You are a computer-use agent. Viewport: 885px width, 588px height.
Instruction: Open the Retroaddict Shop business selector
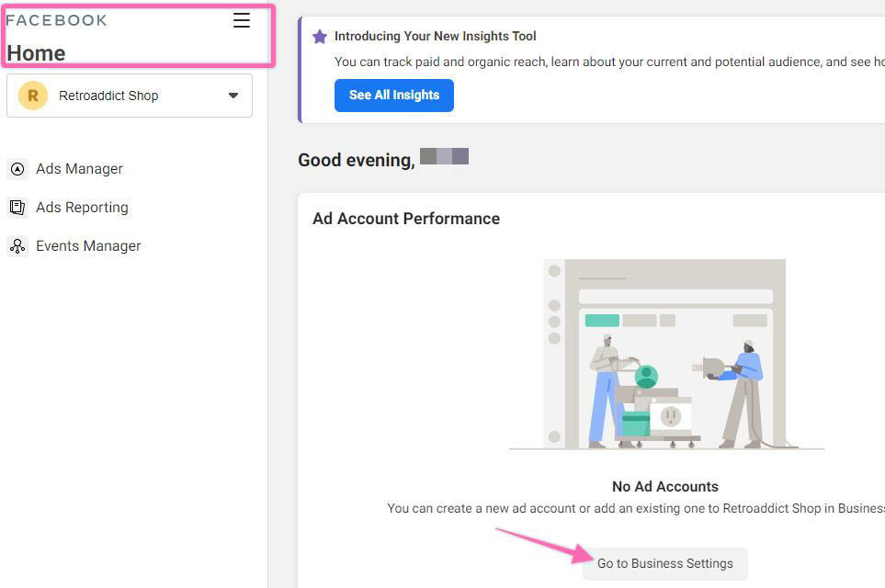point(129,96)
